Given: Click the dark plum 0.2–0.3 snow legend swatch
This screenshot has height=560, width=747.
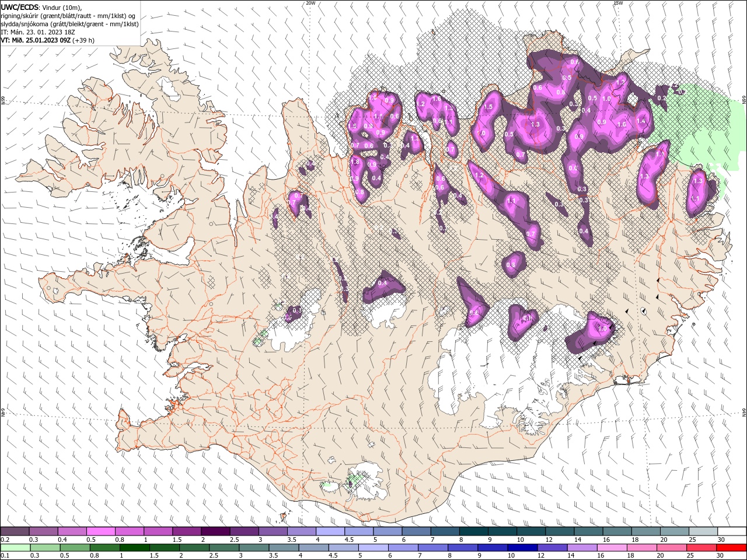Looking at the screenshot, I should click(x=15, y=531).
